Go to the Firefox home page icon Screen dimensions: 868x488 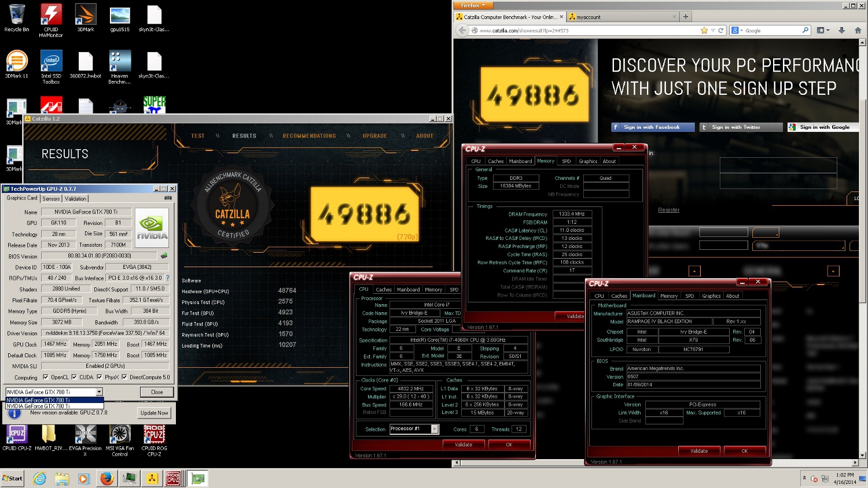(858, 31)
